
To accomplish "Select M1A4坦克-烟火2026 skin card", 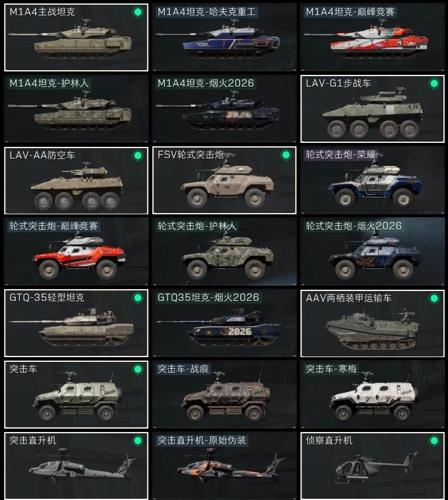I will coord(224,109).
